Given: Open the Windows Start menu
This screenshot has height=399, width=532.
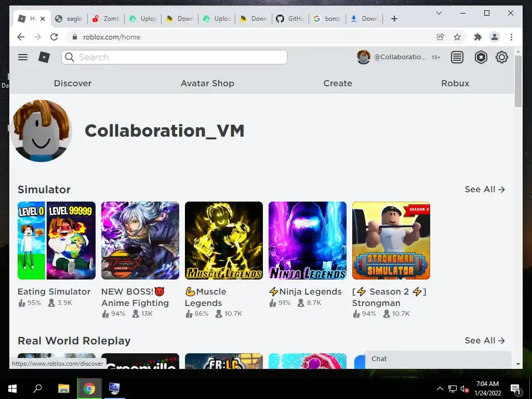Looking at the screenshot, I should click(x=12, y=389).
